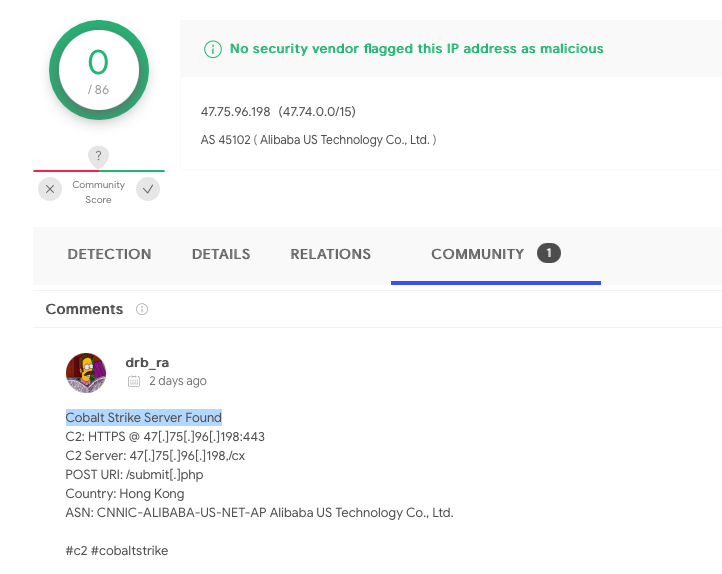
Task: Open the DETAILS tab
Action: 221,254
